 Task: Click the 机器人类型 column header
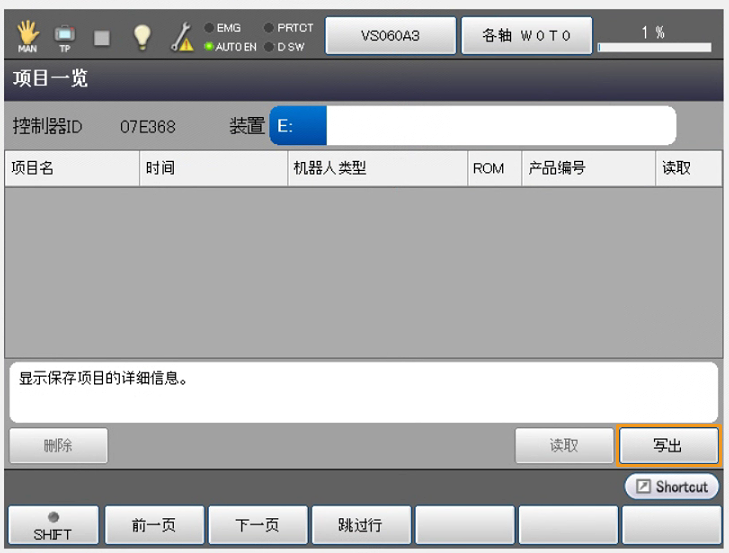[x=378, y=168]
